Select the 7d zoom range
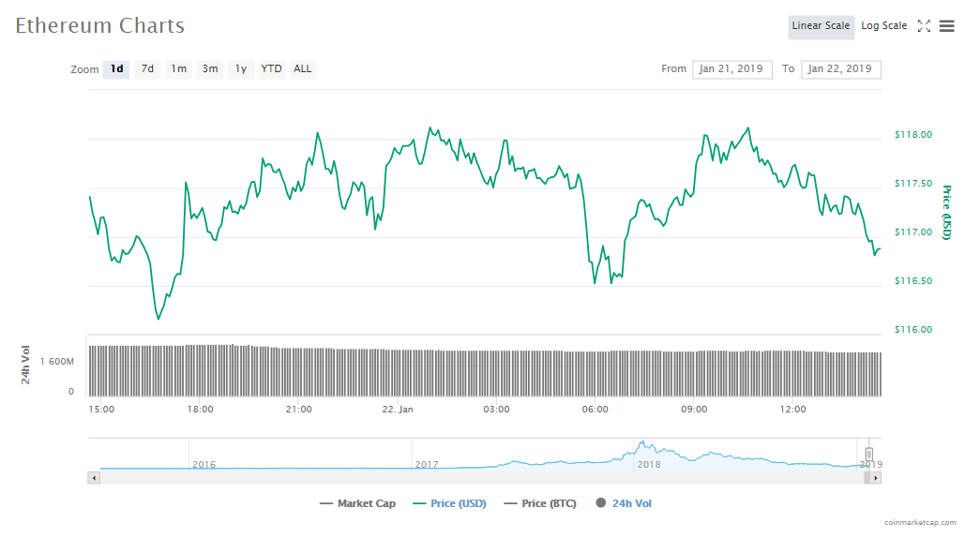This screenshot has height=538, width=980. pos(147,69)
